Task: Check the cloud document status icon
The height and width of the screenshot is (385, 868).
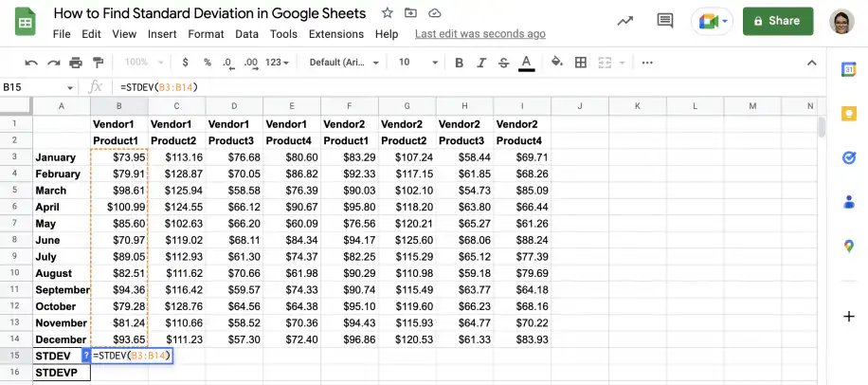Action: point(435,13)
